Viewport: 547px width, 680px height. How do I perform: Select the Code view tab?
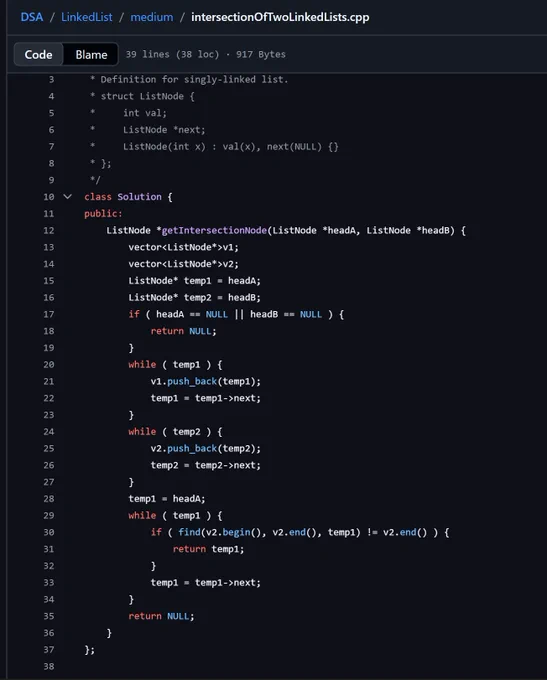coord(39,55)
